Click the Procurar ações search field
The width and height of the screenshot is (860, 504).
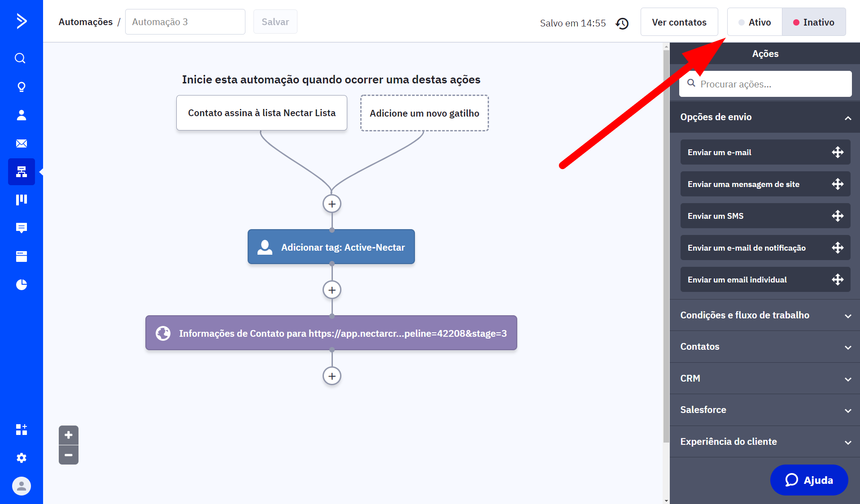point(765,84)
